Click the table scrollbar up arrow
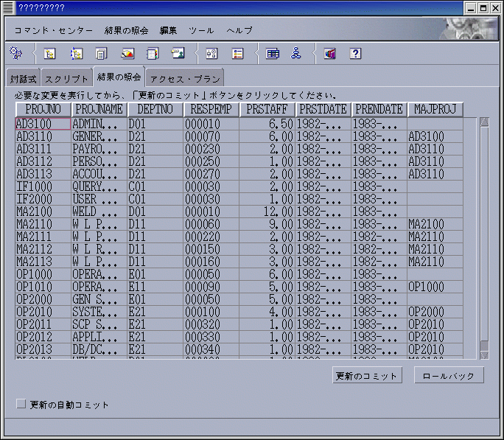This screenshot has width=504, height=440. [x=484, y=122]
